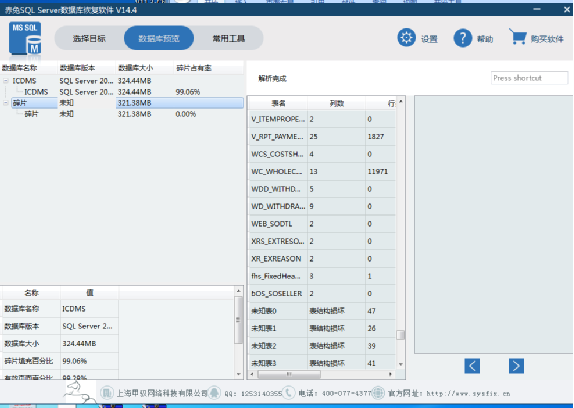574x408 pixels.
Task: Click 碎片填充百分比 value 99.06%
Action: 89,361
